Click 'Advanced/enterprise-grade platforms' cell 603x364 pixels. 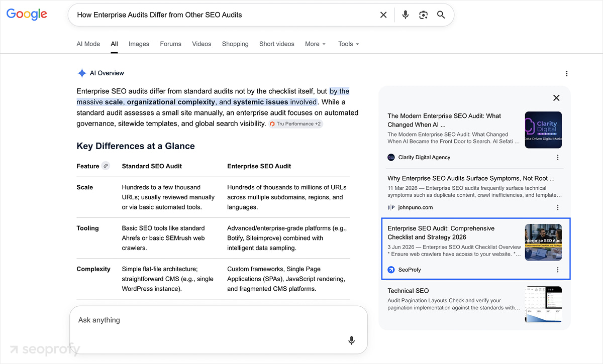pyautogui.click(x=287, y=238)
